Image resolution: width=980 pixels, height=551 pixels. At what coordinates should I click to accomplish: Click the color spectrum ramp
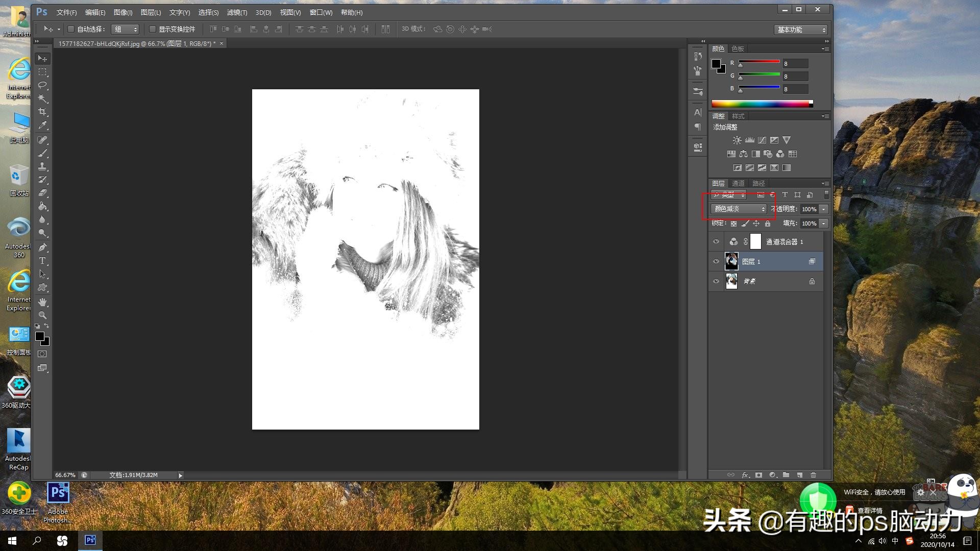tap(762, 104)
